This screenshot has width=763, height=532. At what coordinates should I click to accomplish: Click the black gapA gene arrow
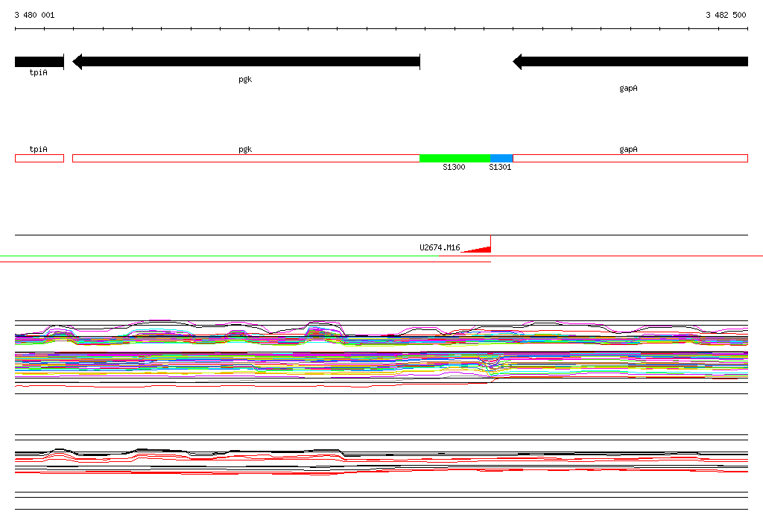[x=630, y=62]
